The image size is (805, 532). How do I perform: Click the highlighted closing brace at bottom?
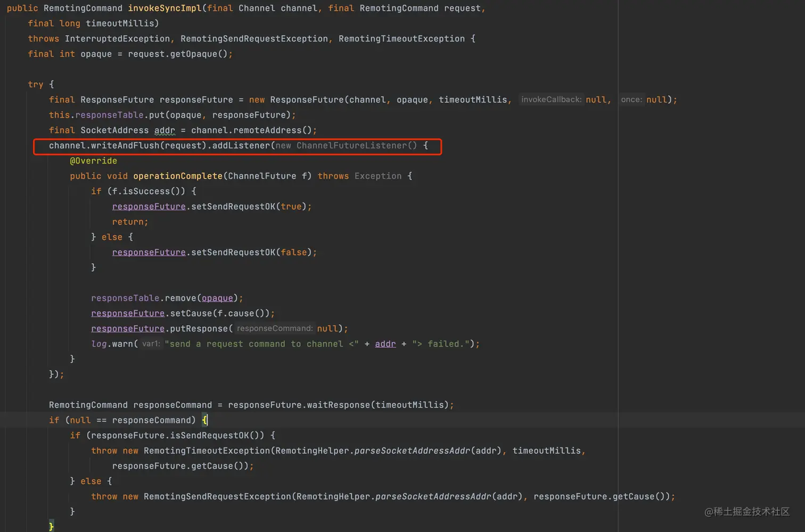pos(52,526)
